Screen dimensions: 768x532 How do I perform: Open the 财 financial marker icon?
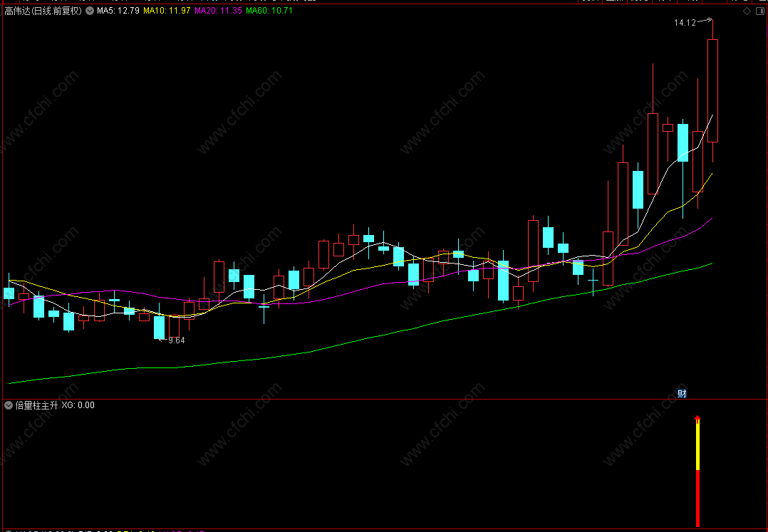[682, 394]
